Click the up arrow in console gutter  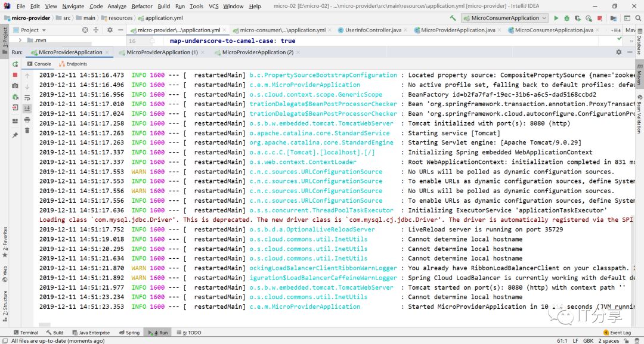pos(27,76)
